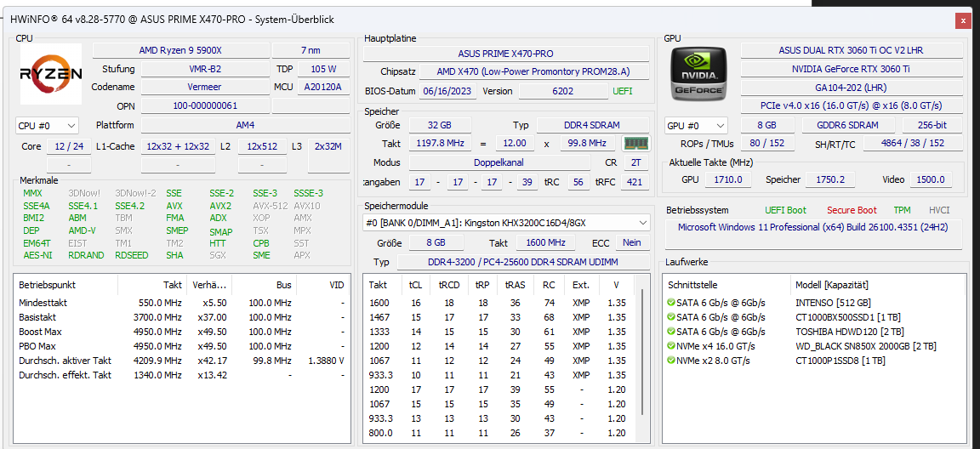Expand the memory module DIMM_A1 dropdown
980x449 pixels.
(x=506, y=222)
